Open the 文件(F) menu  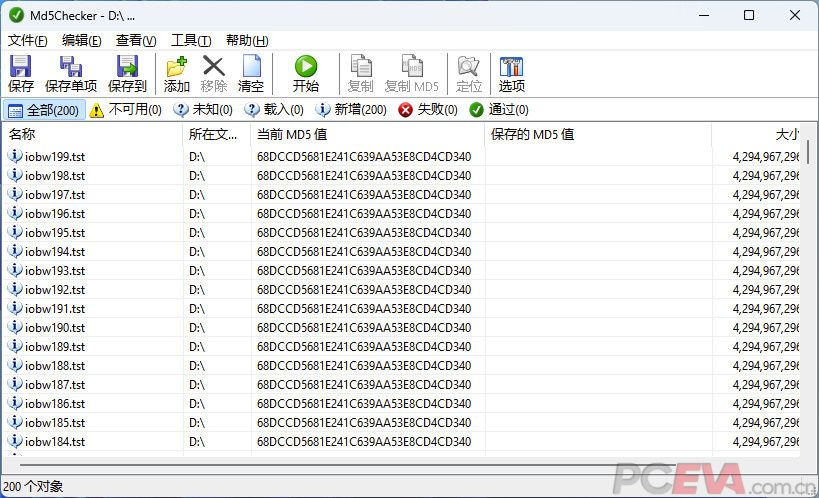[28, 40]
